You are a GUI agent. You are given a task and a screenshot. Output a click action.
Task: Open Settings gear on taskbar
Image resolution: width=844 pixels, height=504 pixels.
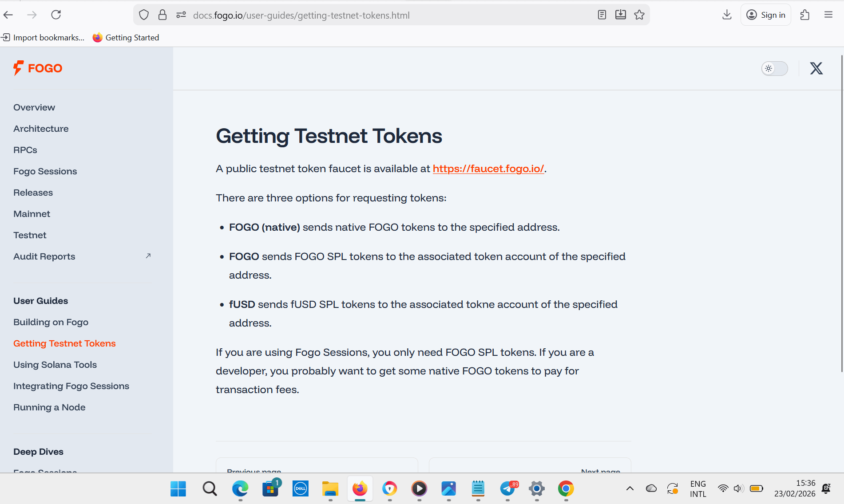pyautogui.click(x=537, y=489)
